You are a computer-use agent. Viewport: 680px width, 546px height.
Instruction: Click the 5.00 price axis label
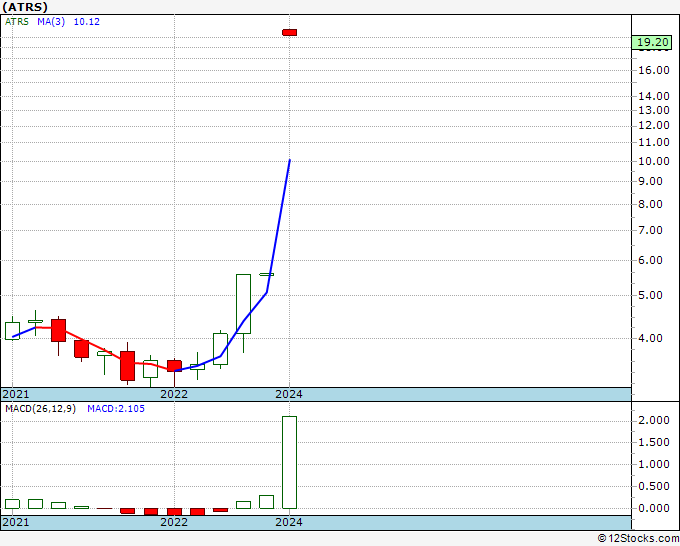point(651,295)
